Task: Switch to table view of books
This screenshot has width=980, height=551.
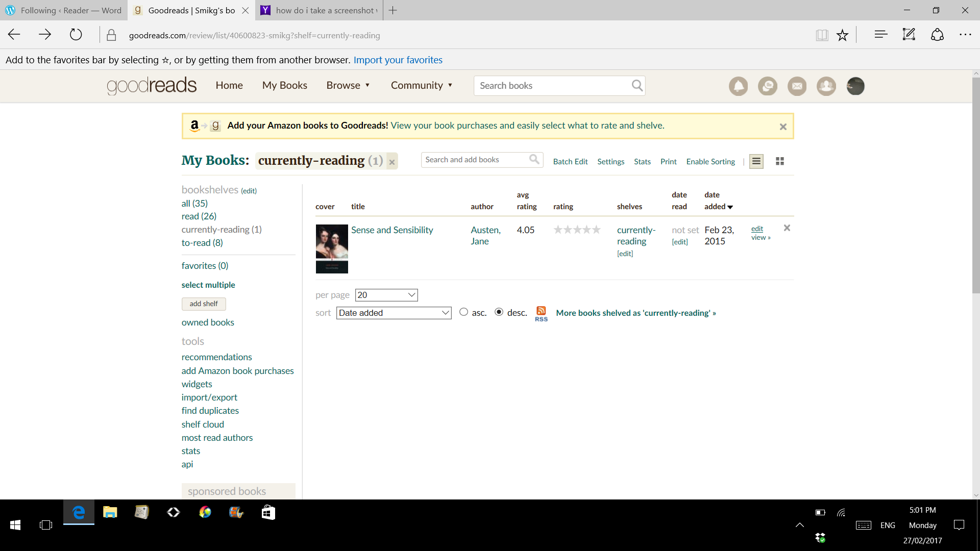Action: tap(779, 161)
